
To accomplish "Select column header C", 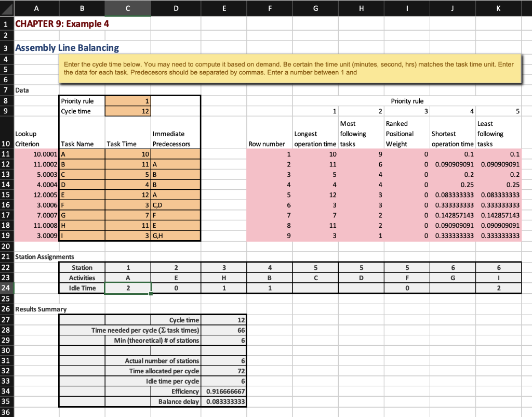I will pos(127,8).
